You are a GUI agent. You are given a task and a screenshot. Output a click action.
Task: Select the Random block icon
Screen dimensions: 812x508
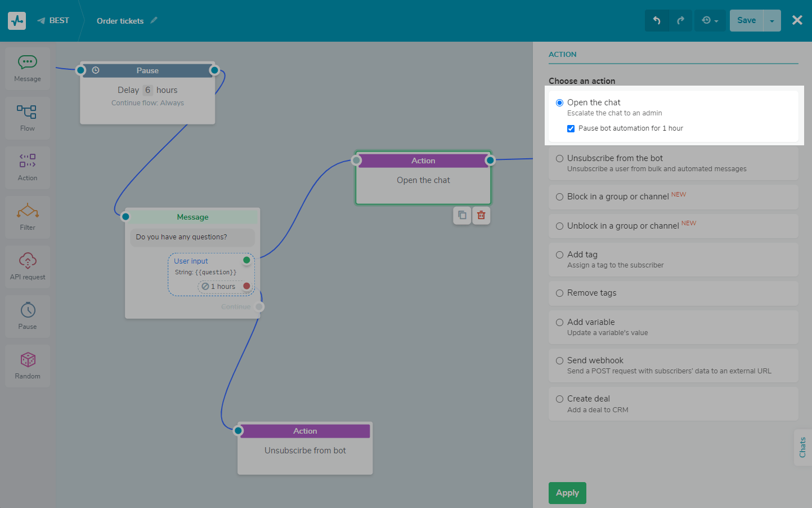[x=28, y=366]
